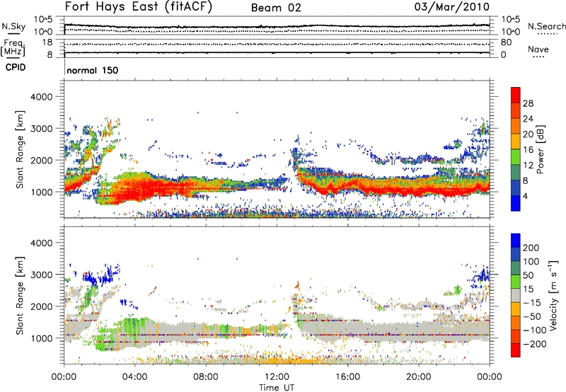
Task: Pick the bright blue bottom segment of the Power colorbar
Action: coord(516,204)
